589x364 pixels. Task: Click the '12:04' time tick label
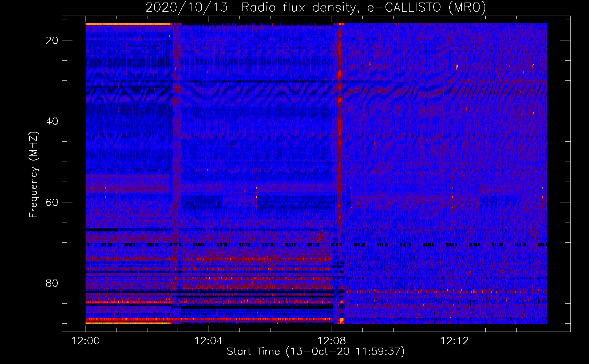pos(209,341)
